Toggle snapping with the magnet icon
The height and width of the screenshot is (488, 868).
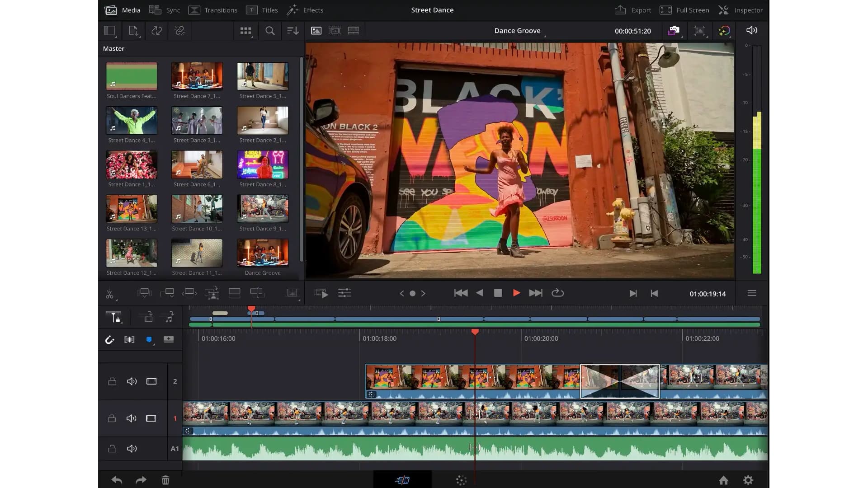(x=110, y=340)
